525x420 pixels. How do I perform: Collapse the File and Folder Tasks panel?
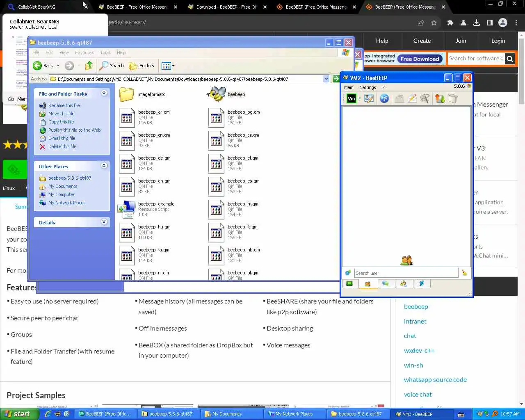[104, 93]
